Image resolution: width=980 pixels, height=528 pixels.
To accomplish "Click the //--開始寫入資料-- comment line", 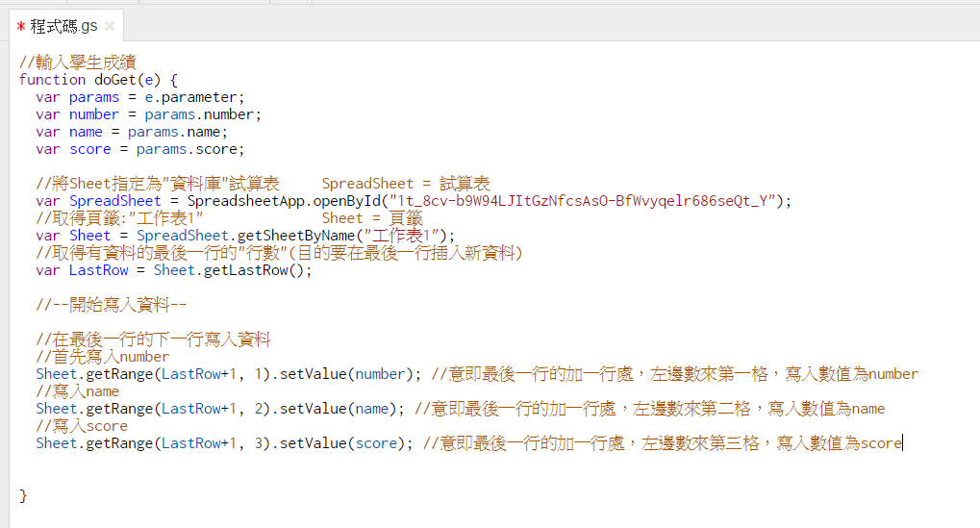I will [111, 305].
